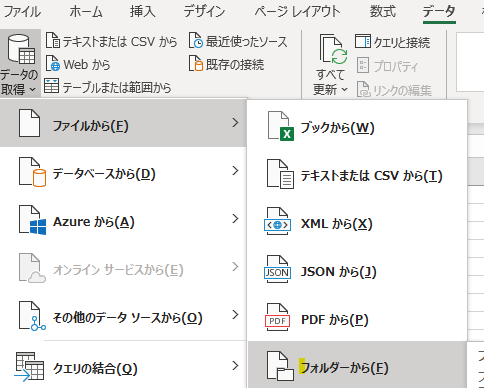
Task: Click the データの取得 database icon
Action: click(x=22, y=49)
